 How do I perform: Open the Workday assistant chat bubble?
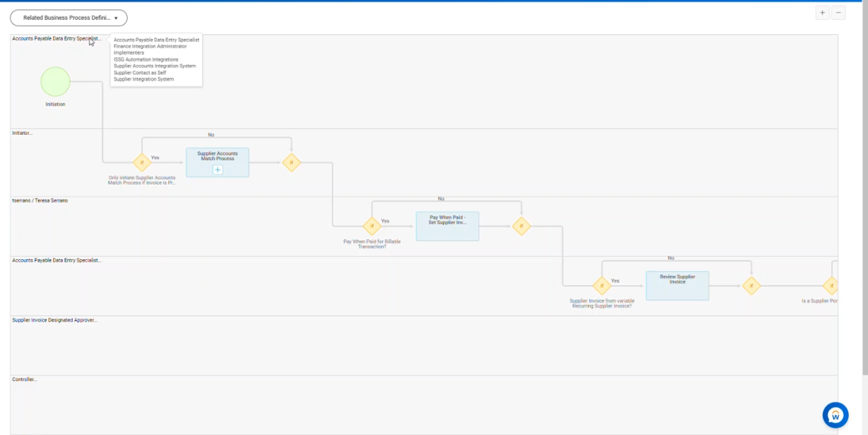pyautogui.click(x=835, y=414)
